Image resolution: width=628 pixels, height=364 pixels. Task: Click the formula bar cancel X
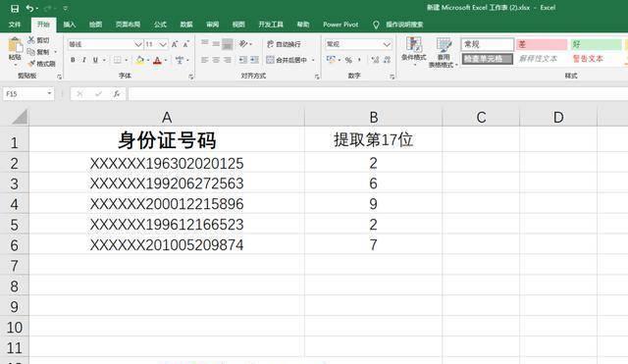coord(79,94)
